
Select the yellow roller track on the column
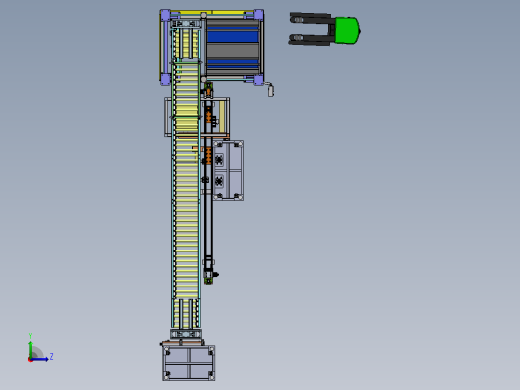186,180
